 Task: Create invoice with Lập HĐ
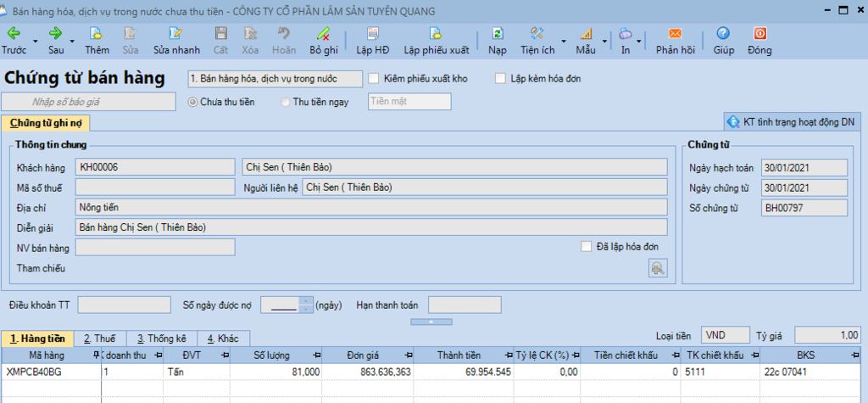(x=373, y=41)
